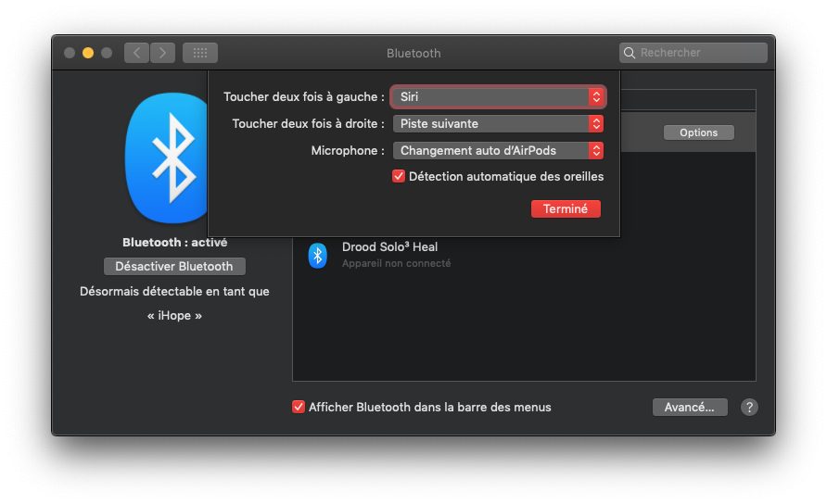The width and height of the screenshot is (827, 504).
Task: Click the Terminé button
Action: tap(566, 208)
